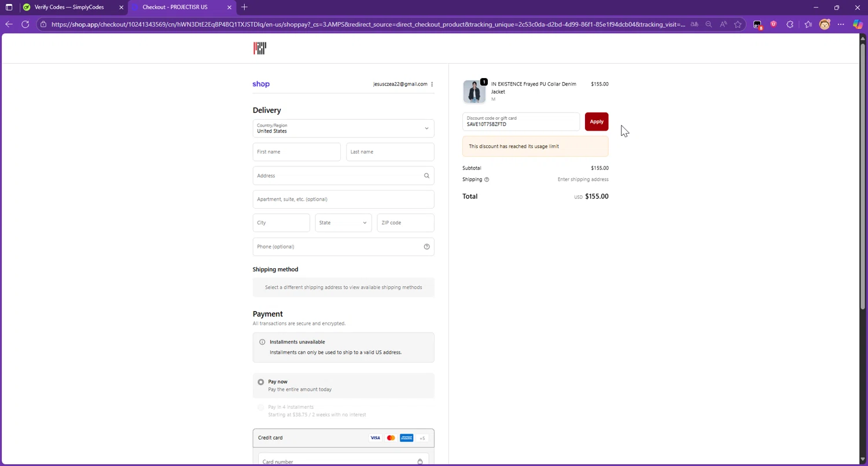868x466 pixels.
Task: Open the extensions puzzle icon
Action: [790, 24]
